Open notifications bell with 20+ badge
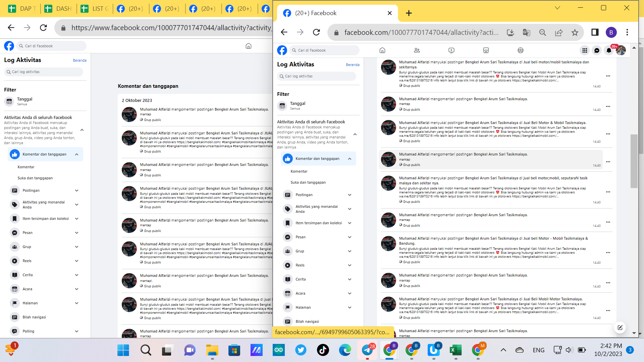 [609, 50]
